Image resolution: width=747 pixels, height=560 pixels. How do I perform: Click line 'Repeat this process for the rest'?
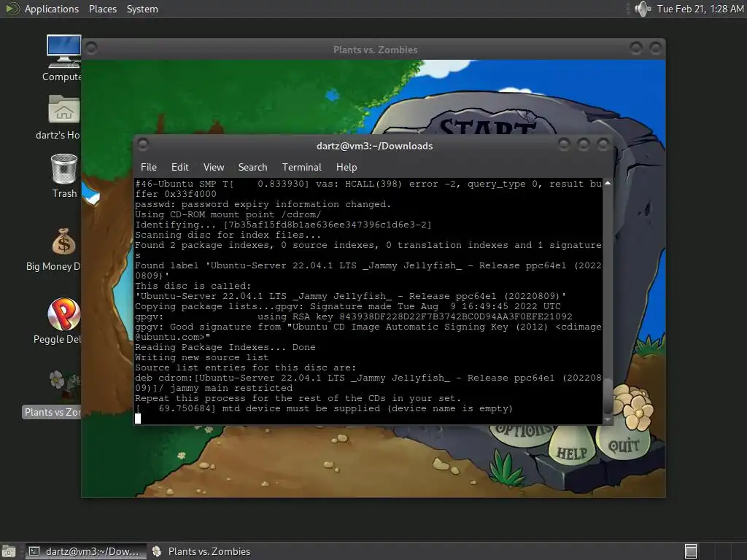[x=298, y=398]
